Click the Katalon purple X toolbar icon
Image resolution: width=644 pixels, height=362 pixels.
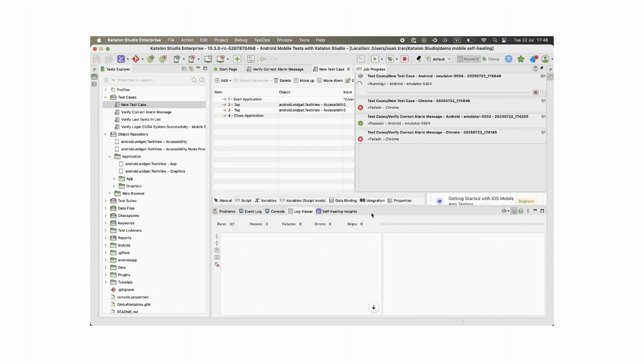(x=121, y=59)
